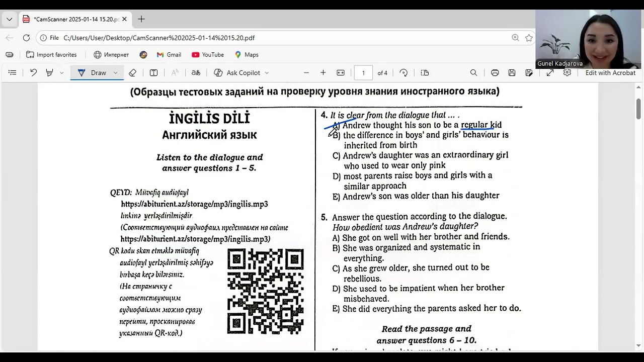Zoom in on the PDF
This screenshot has height=362, width=644.
[323, 73]
